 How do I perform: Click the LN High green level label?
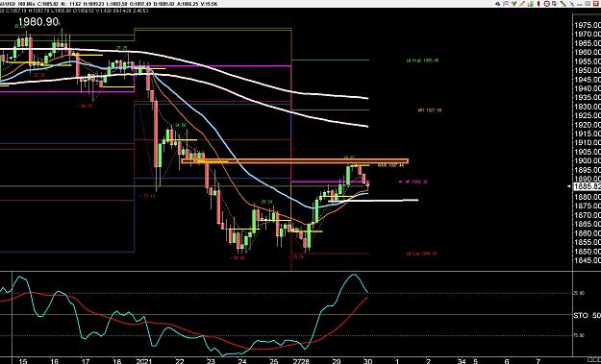click(422, 61)
